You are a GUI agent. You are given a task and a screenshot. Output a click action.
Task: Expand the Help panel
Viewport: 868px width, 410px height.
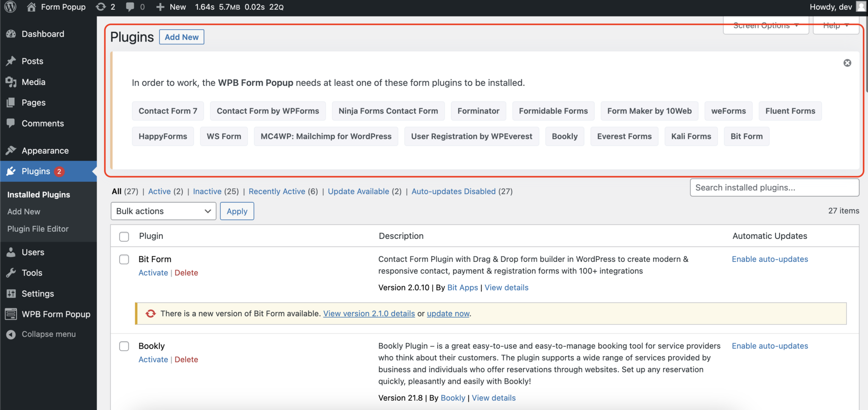[835, 25]
